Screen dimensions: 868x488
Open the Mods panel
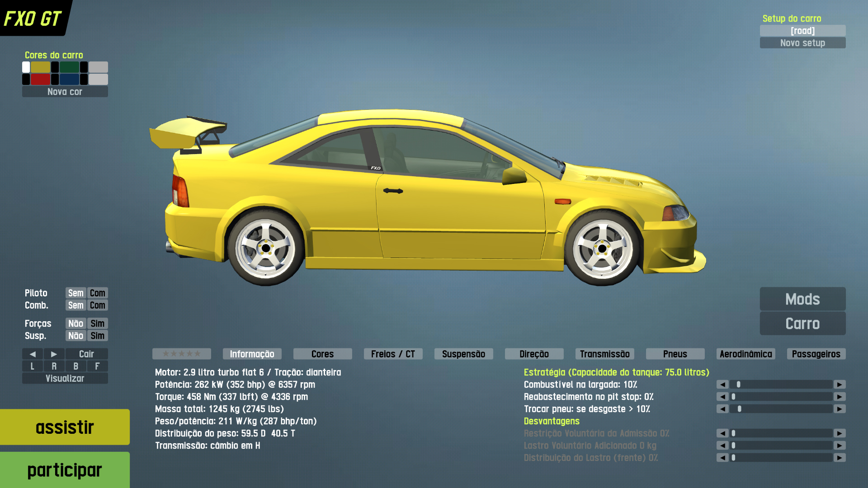[802, 299]
